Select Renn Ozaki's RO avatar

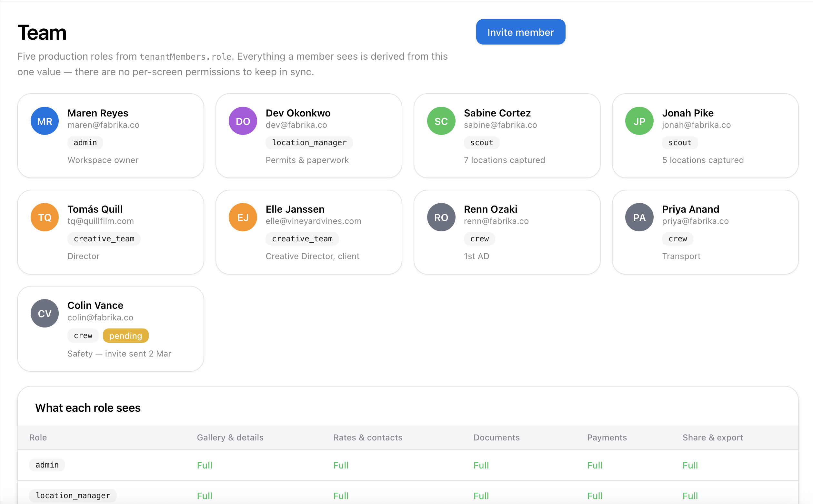click(x=441, y=217)
